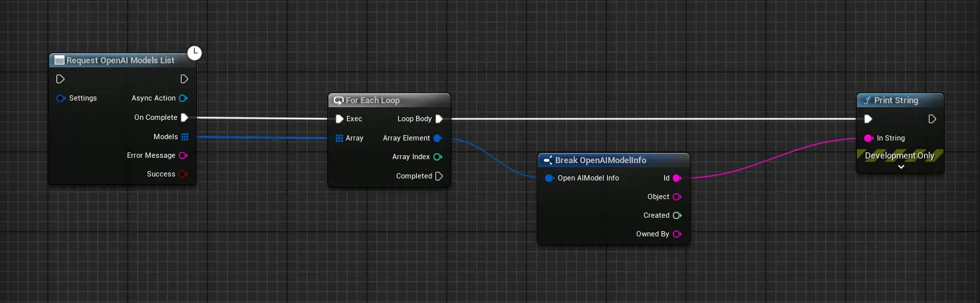The width and height of the screenshot is (980, 303).
Task: Select the Success boolean output pin
Action: click(184, 174)
